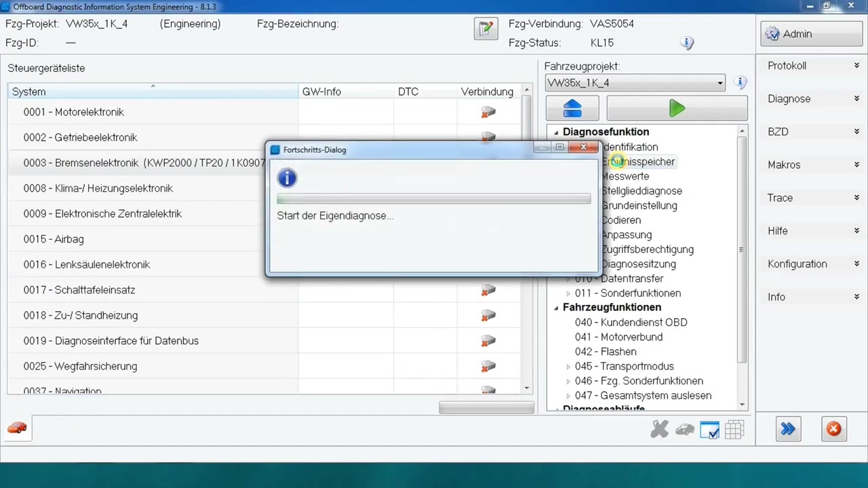Click the blue double-arrow forward button
This screenshot has width=868, height=488.
point(788,429)
